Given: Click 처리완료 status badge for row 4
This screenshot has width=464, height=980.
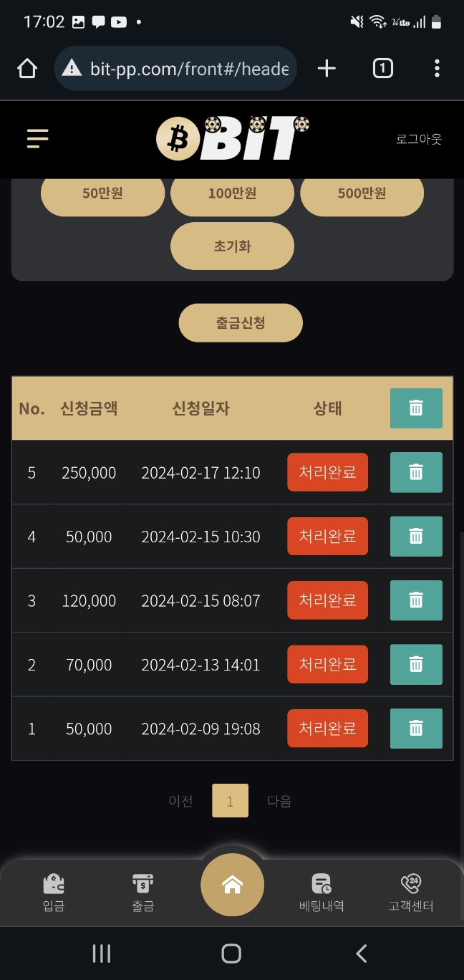Looking at the screenshot, I should coord(327,537).
